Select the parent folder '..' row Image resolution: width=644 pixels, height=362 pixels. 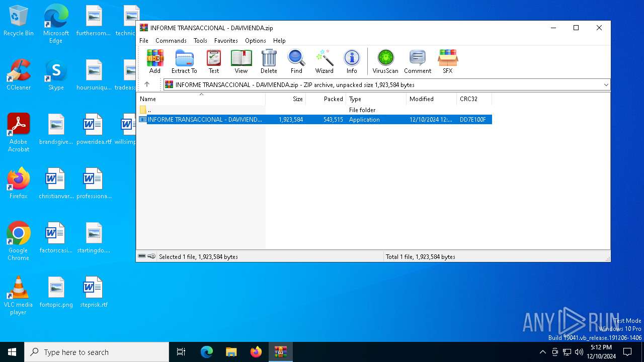[x=314, y=110]
